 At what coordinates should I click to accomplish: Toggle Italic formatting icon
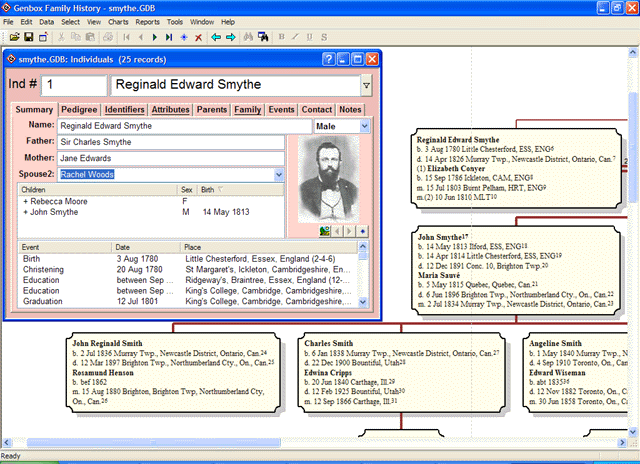(295, 37)
